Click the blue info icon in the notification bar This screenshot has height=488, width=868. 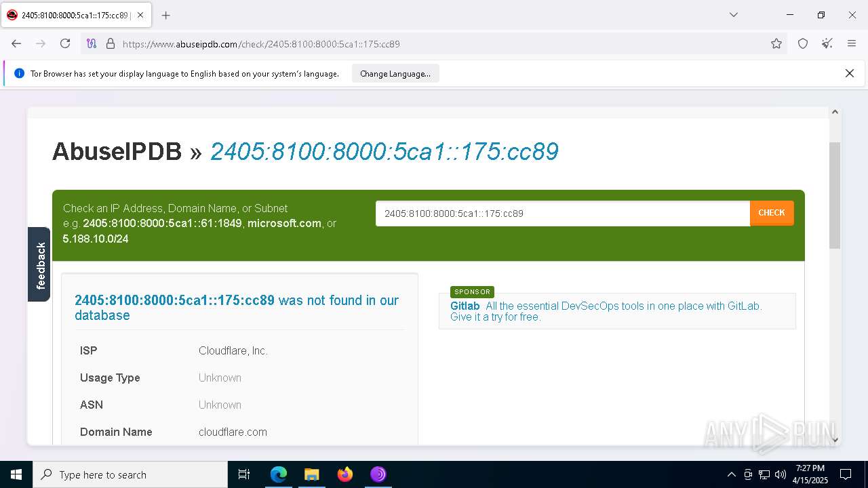[19, 73]
